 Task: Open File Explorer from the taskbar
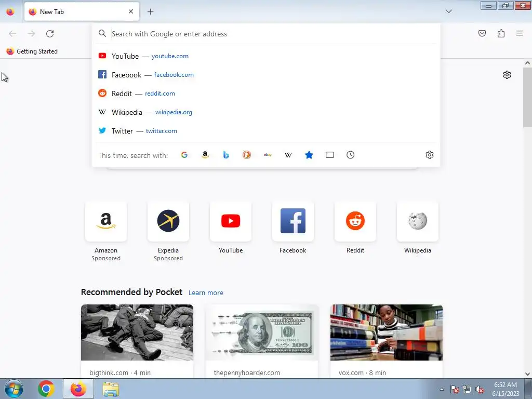[x=111, y=389]
